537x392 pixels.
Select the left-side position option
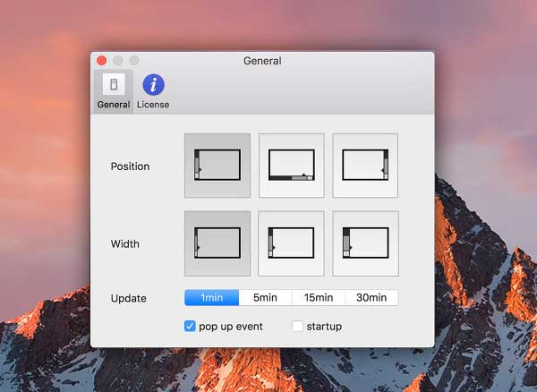(x=217, y=166)
